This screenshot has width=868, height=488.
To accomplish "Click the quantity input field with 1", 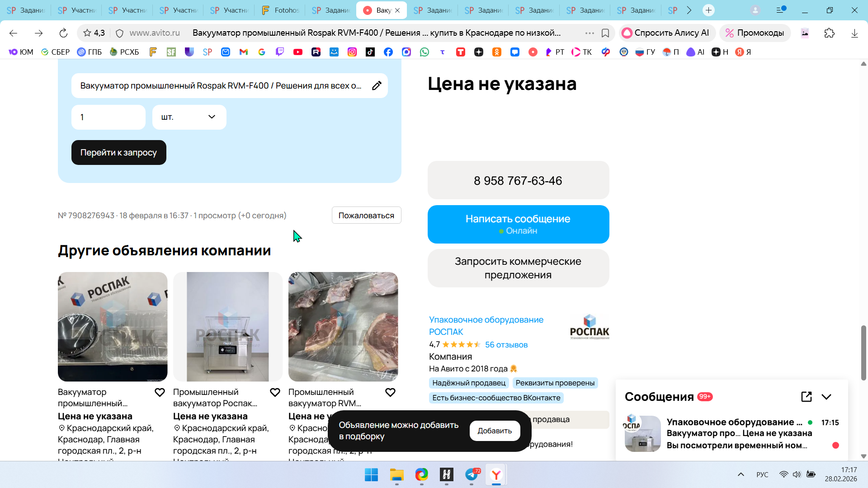I will tap(108, 117).
